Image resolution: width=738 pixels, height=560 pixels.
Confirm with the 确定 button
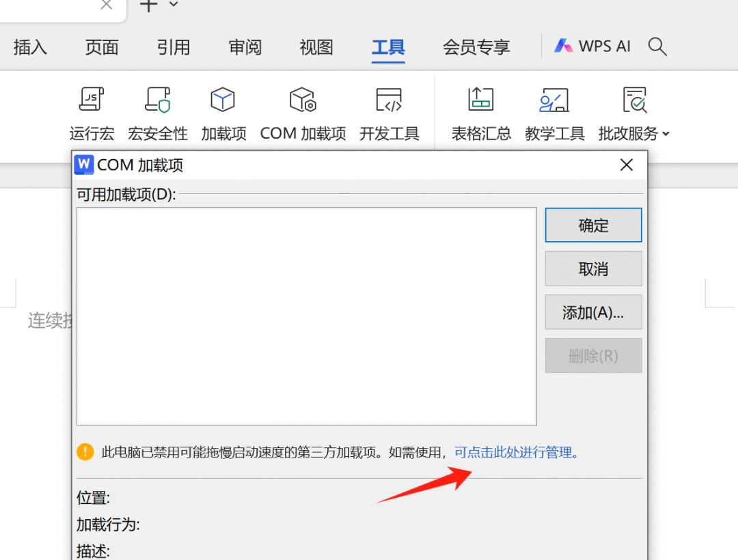[593, 225]
